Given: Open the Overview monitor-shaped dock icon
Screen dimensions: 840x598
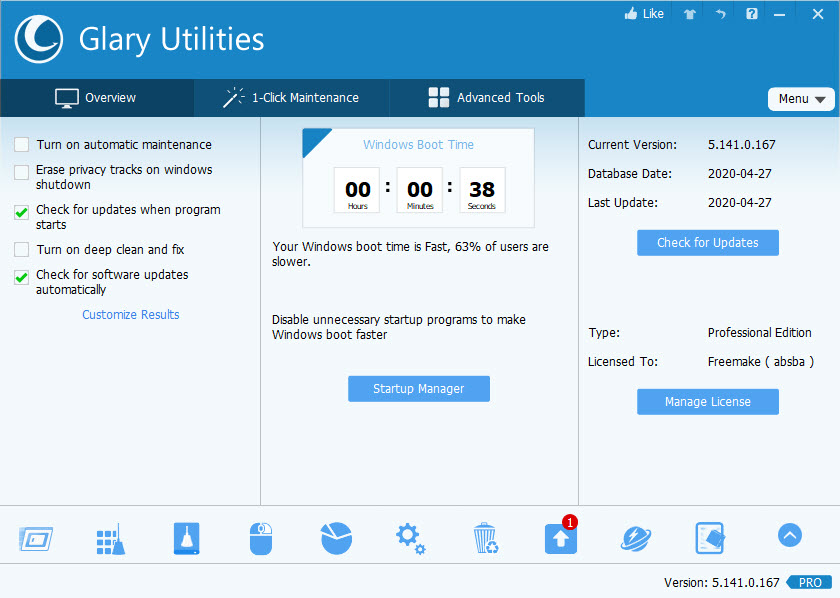Looking at the screenshot, I should coord(36,539).
